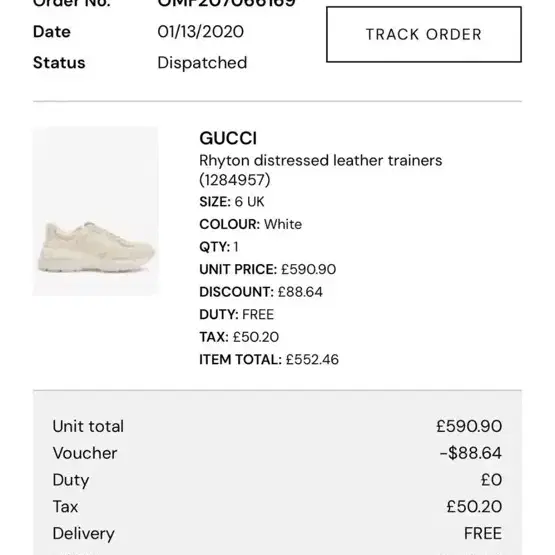Click the ITEM TOTAL £552.46 line

[269, 360]
